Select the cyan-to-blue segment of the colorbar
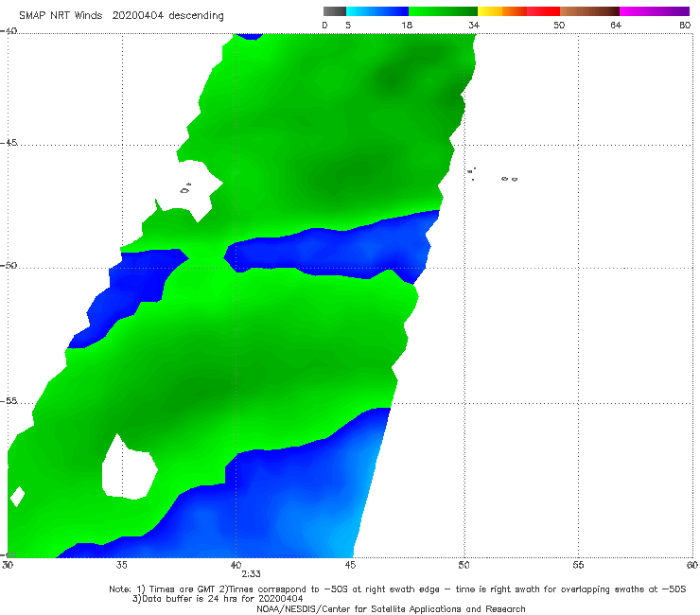 377,11
